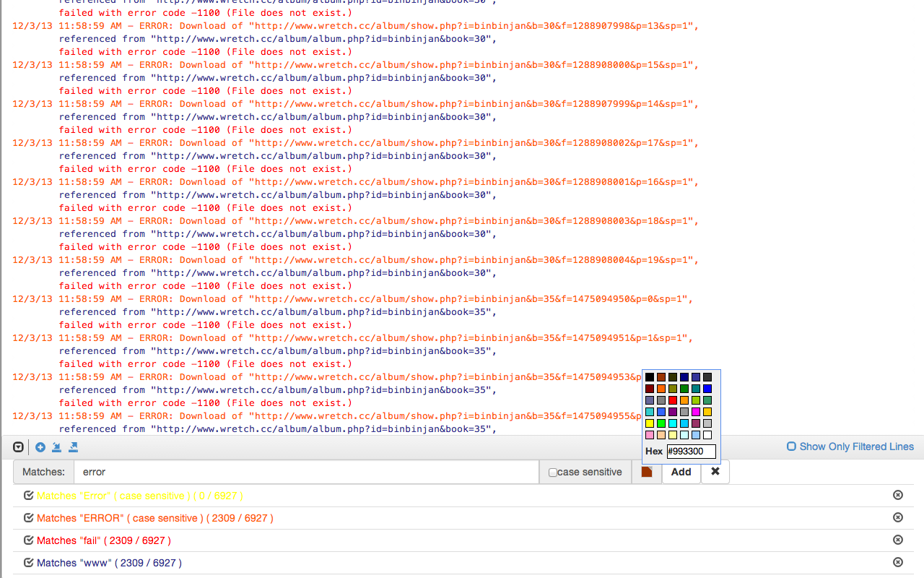Click the log line ending with p=13&sp=1

point(355,26)
